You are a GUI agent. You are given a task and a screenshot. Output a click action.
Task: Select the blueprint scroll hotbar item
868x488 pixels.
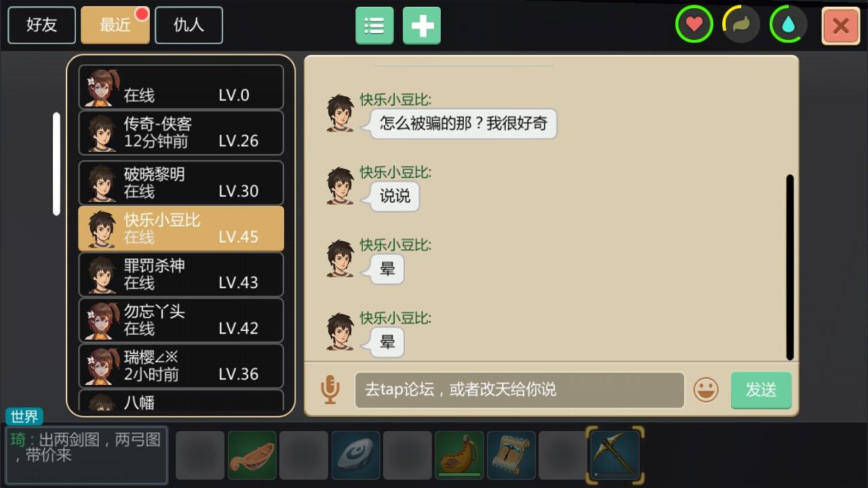click(511, 455)
